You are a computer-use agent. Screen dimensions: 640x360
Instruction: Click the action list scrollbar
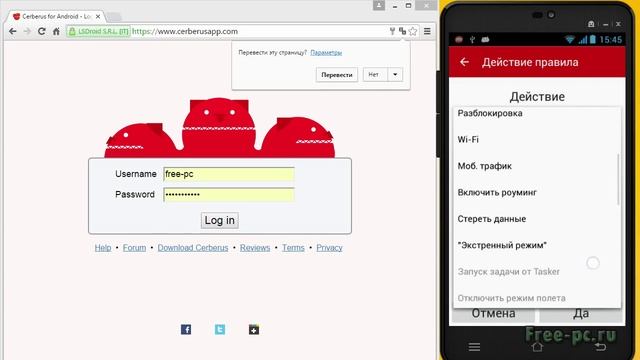point(618,179)
